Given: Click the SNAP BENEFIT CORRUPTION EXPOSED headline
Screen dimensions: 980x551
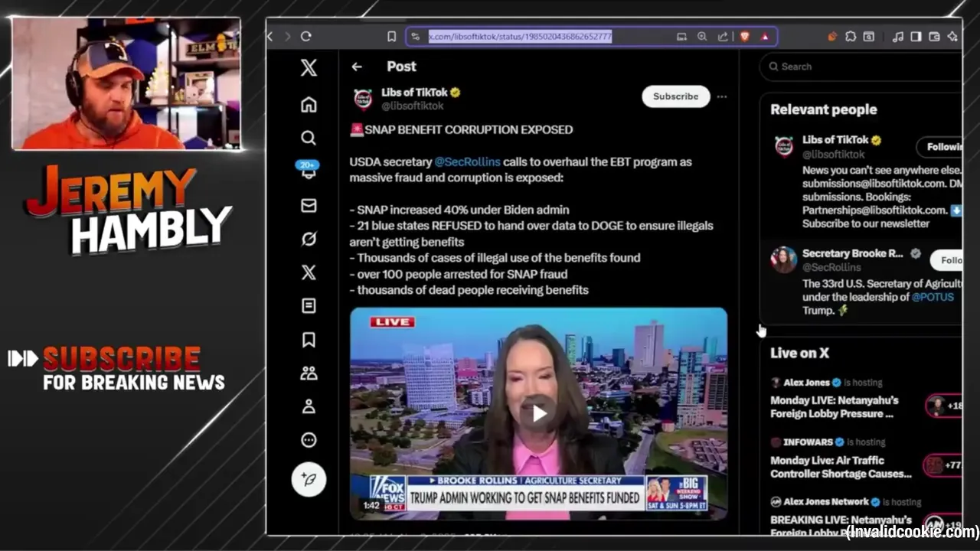Looking at the screenshot, I should point(469,129).
